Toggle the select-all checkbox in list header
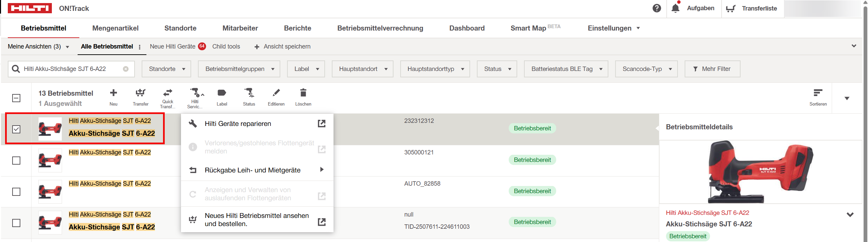 click(x=16, y=98)
